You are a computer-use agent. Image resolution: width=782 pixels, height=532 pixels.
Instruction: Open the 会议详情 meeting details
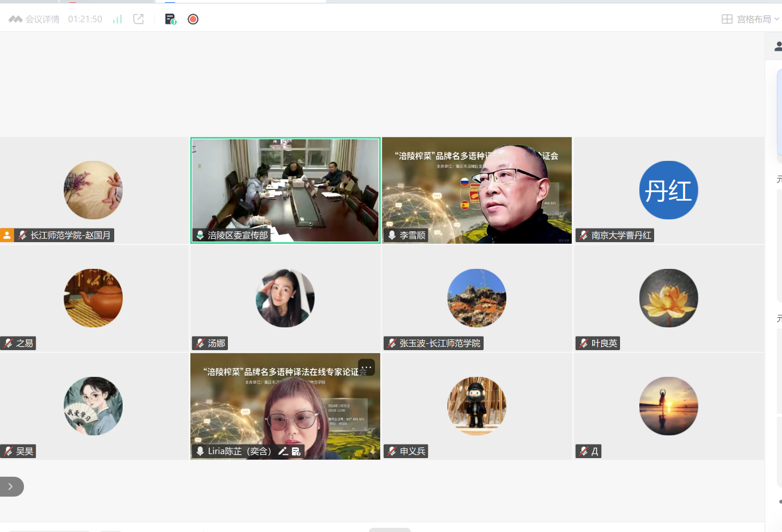(35, 19)
